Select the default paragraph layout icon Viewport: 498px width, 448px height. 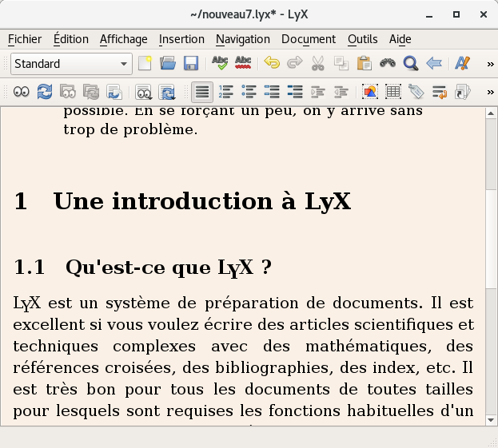[202, 92]
